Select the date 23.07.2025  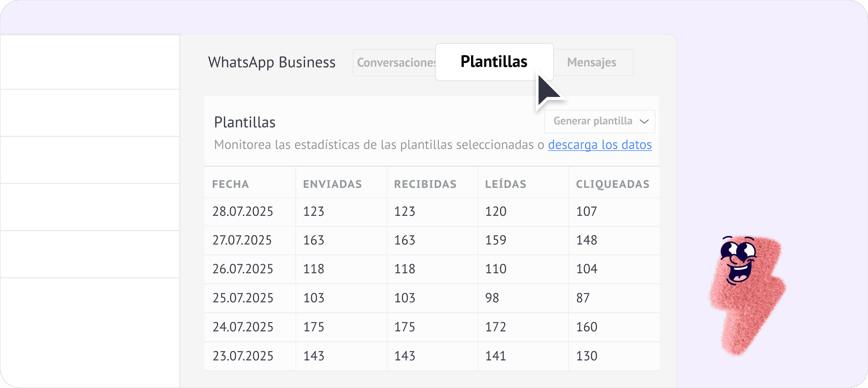243,356
